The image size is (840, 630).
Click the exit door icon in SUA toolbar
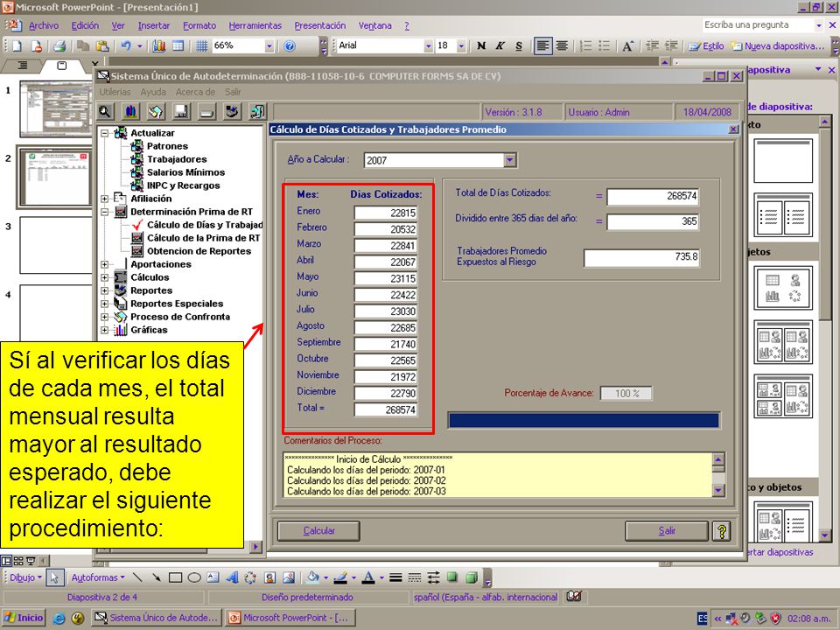click(x=257, y=111)
